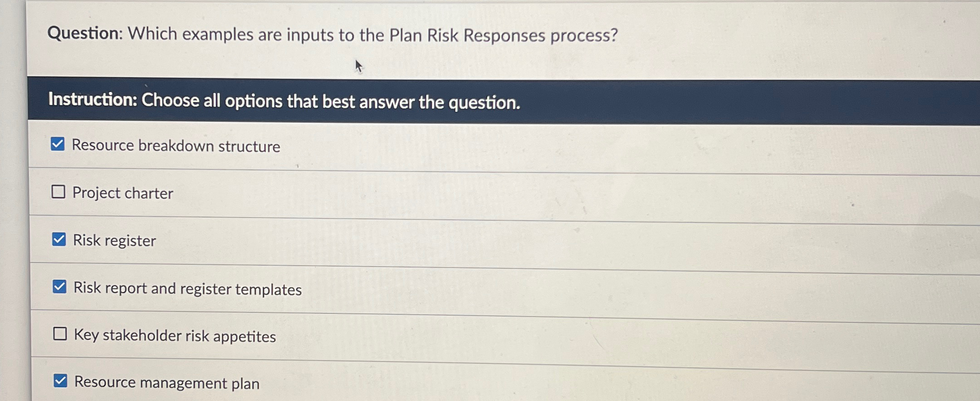The width and height of the screenshot is (980, 401).
Task: Click the Risk report and register templates label
Action: (x=187, y=288)
